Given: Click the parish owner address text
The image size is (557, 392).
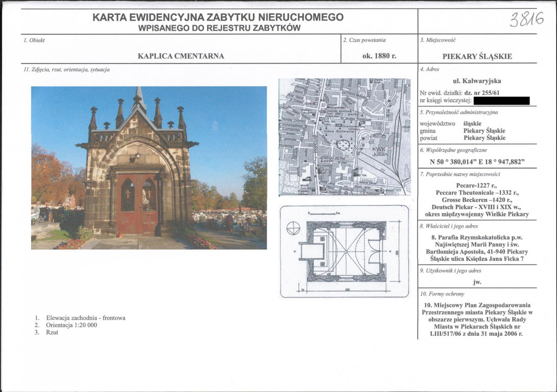Looking at the screenshot, I should [x=477, y=248].
